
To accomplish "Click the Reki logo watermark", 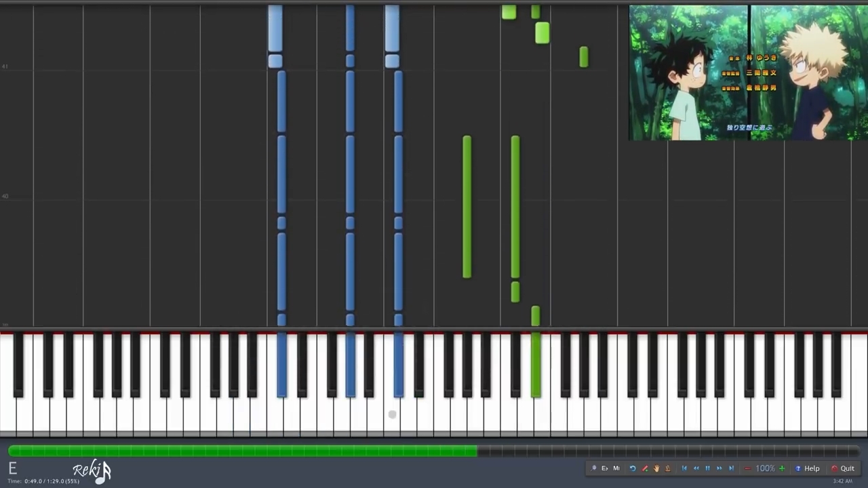I will click(92, 470).
